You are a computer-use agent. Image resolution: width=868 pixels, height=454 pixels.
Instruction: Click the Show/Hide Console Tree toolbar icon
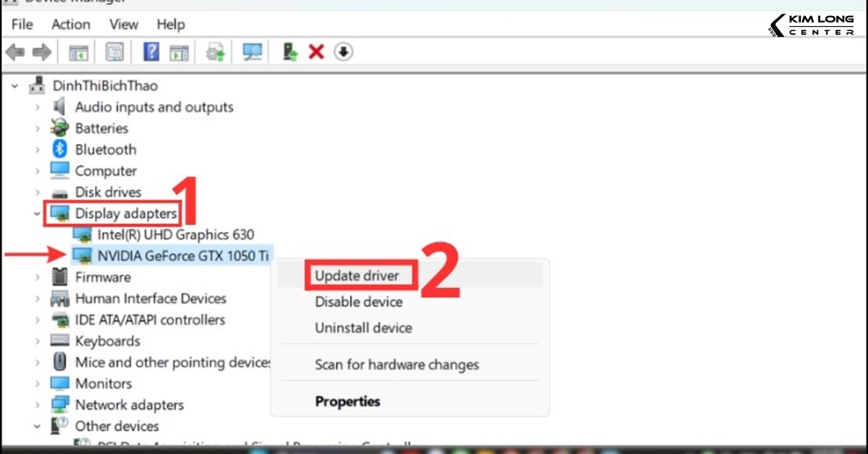78,51
